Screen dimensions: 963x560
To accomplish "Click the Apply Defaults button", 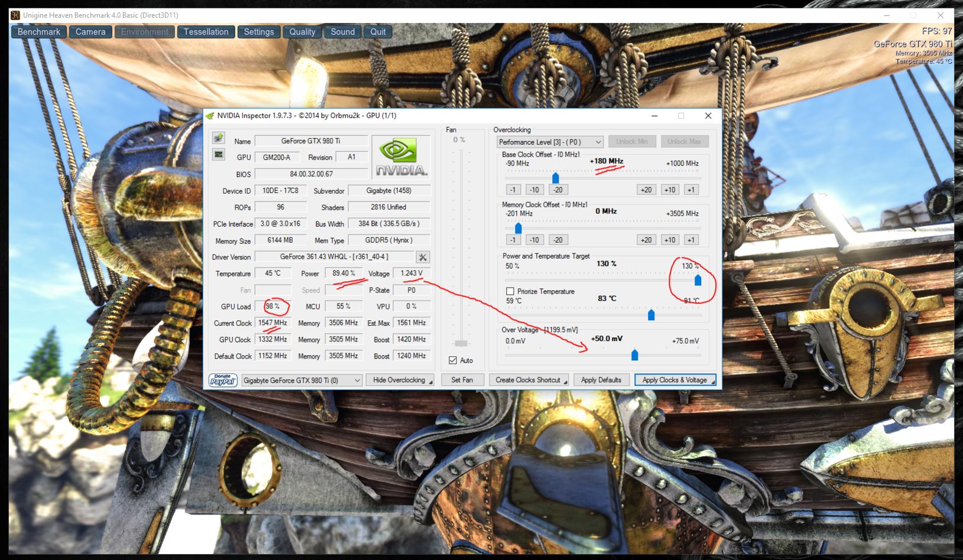I will (x=601, y=380).
